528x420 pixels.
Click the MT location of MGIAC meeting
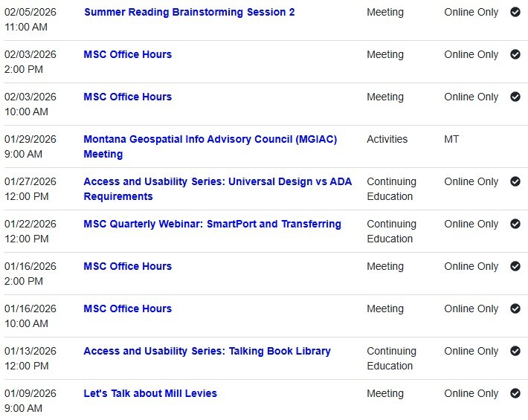(x=451, y=139)
